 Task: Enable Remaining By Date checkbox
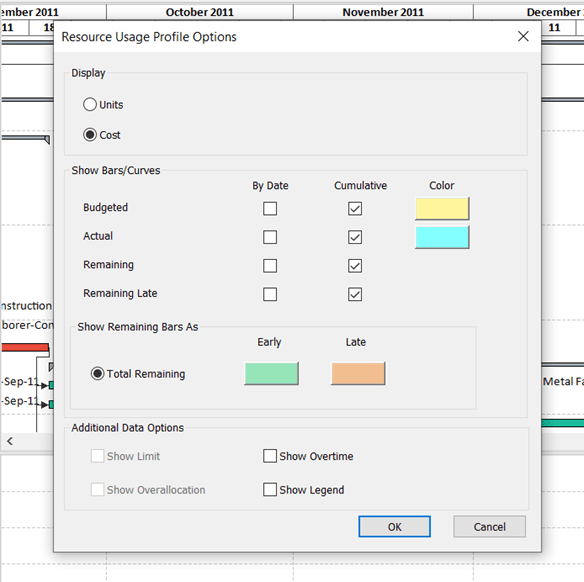(x=270, y=266)
